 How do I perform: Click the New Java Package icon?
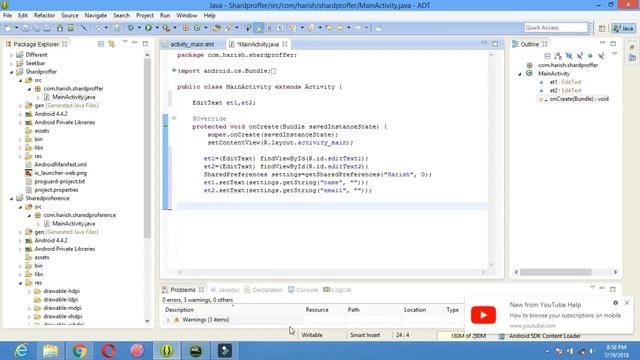pyautogui.click(x=186, y=28)
